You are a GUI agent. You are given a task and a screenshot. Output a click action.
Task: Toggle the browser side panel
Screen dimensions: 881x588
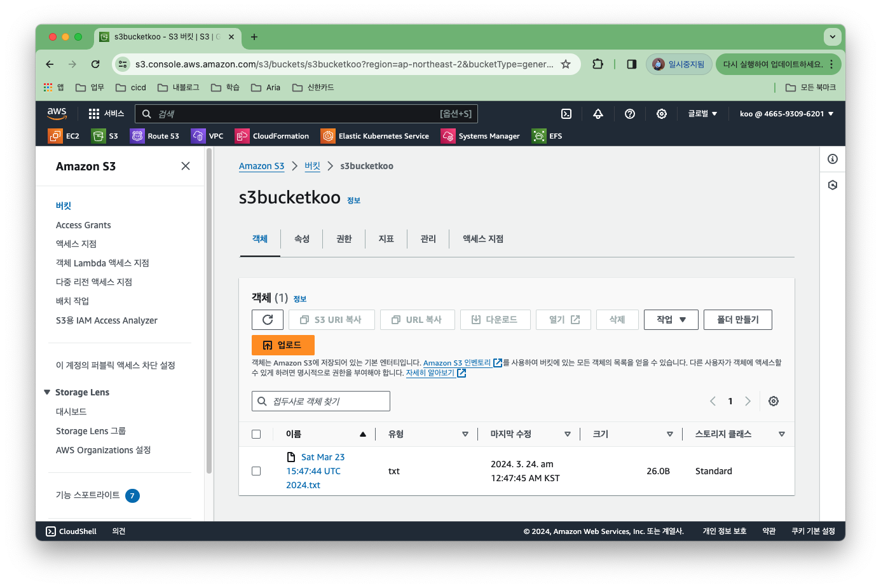(x=632, y=64)
